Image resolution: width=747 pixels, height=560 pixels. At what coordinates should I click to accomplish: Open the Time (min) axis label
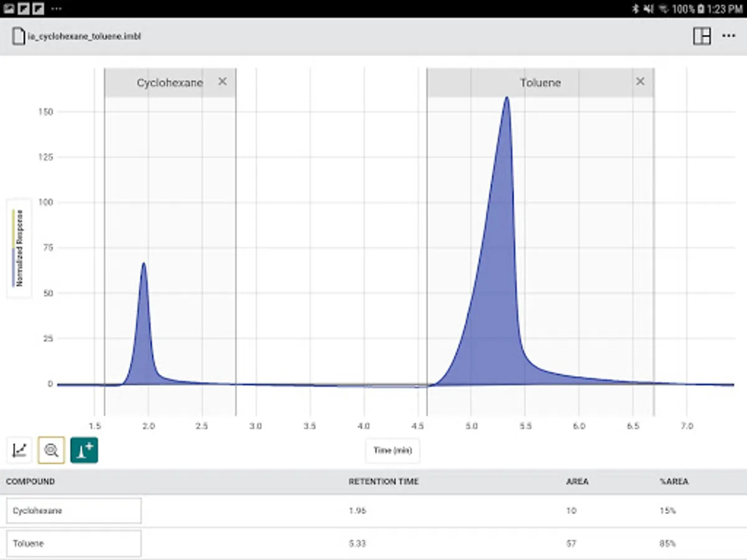click(393, 450)
